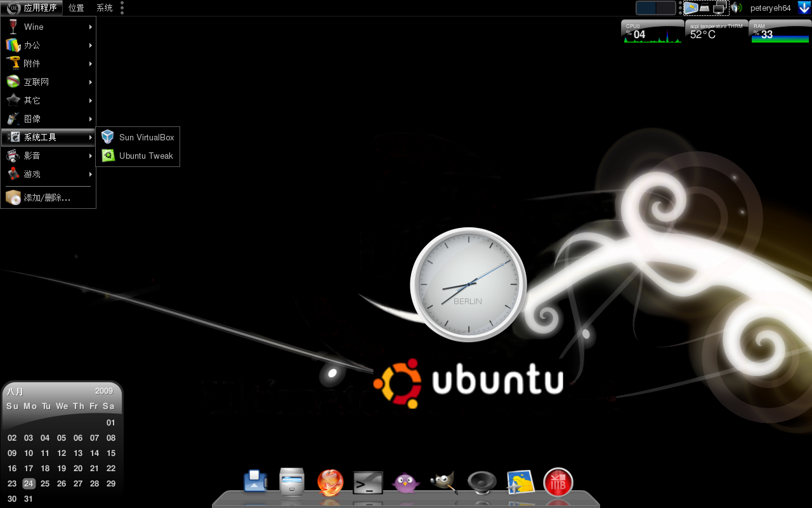Click the 互联网 internet menu icon
The height and width of the screenshot is (508, 812).
click(13, 82)
